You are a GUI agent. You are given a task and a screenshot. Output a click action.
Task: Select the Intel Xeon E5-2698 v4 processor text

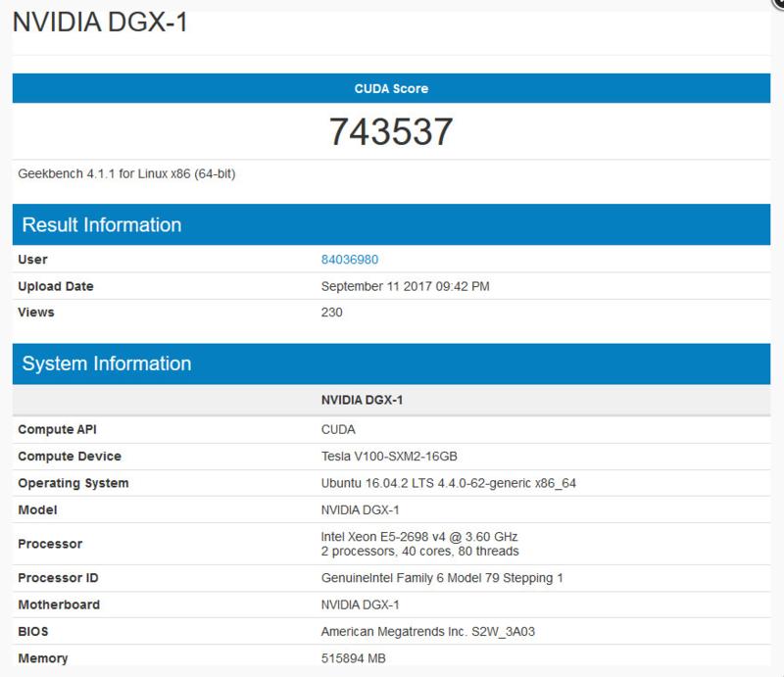419,537
